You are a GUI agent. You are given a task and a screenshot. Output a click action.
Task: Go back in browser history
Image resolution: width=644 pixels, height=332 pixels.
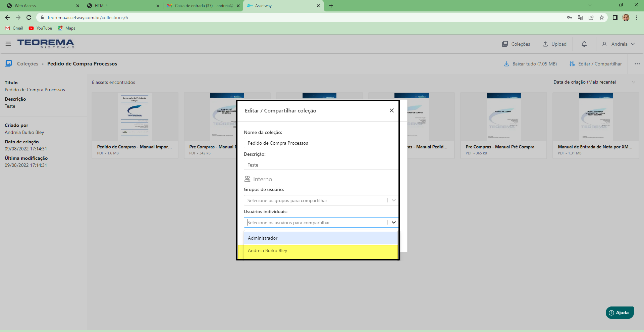(x=7, y=17)
